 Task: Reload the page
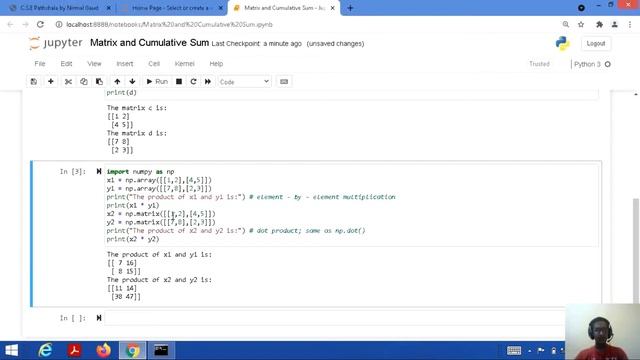click(x=40, y=24)
